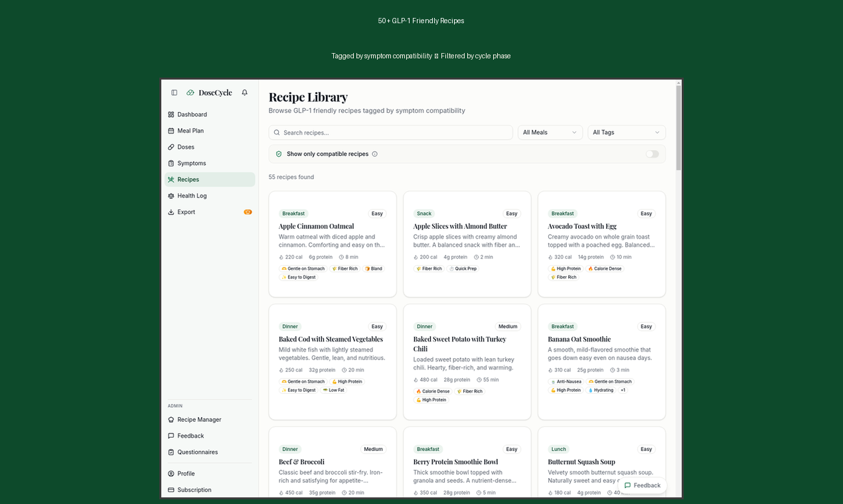Click the Snack badge on Apple Slices card

click(424, 214)
